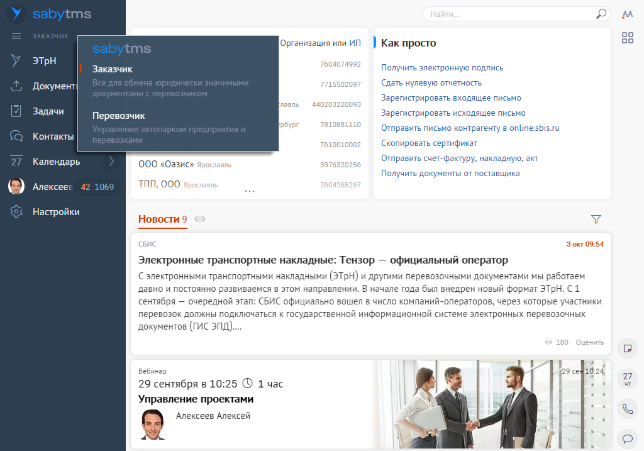Click the views eye icon with 180
Screen dimensions: 644x451
(x=548, y=342)
